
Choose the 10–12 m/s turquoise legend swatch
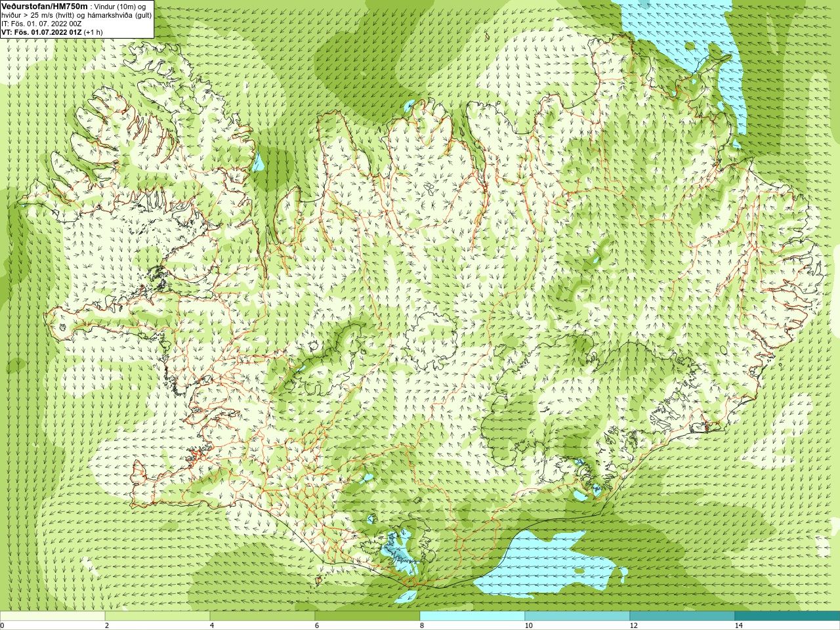(x=577, y=616)
